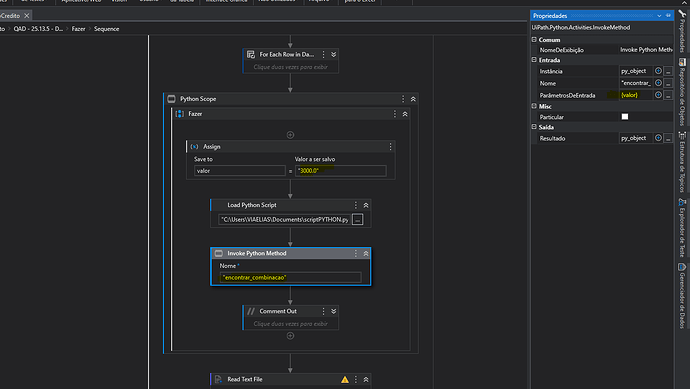690x389 pixels.
Task: Collapse the Comum properties section
Action: (x=534, y=40)
